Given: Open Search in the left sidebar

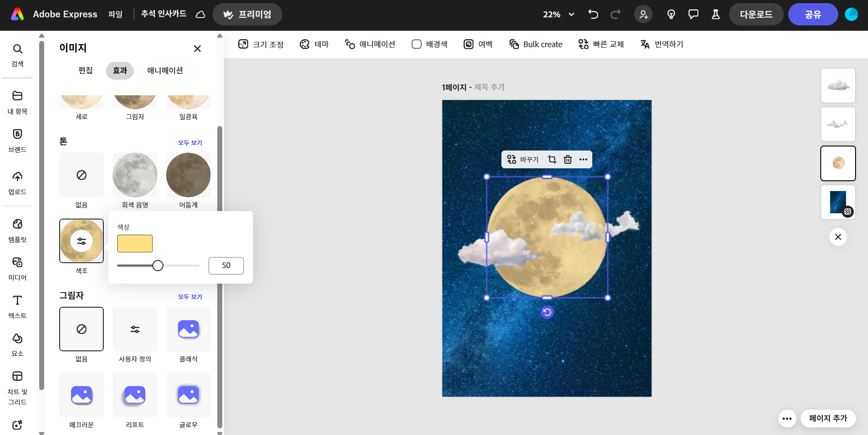Looking at the screenshot, I should tap(17, 55).
